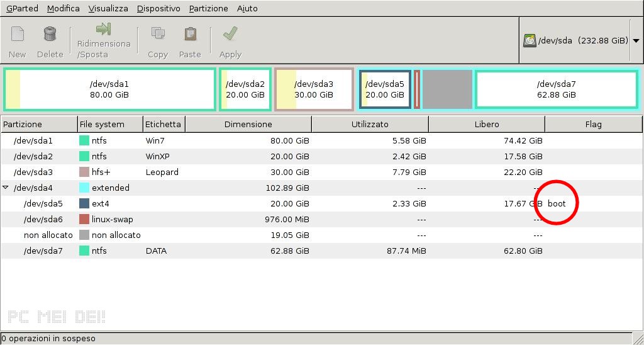Screen dimensions: 644x345
Task: Sort by the Utilizzato column header
Action: tap(370, 124)
